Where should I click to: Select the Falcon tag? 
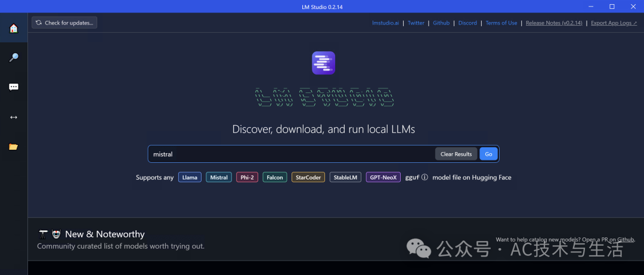(275, 177)
